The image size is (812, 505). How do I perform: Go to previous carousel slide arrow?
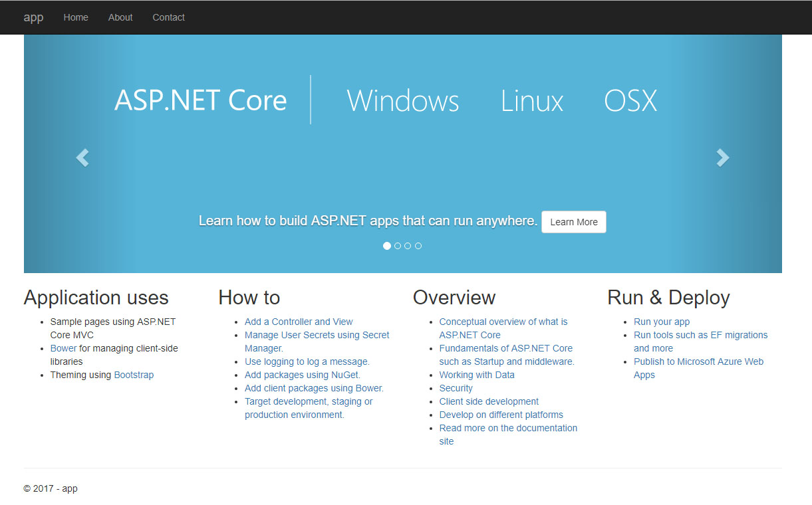82,157
